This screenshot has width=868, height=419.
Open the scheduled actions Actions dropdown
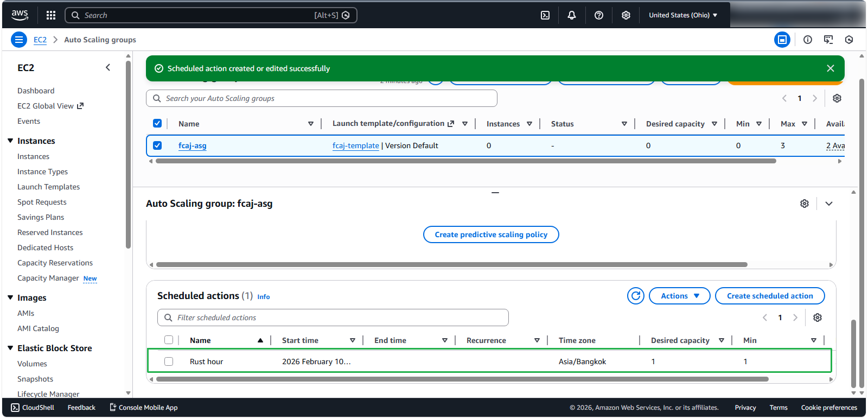[x=680, y=296]
